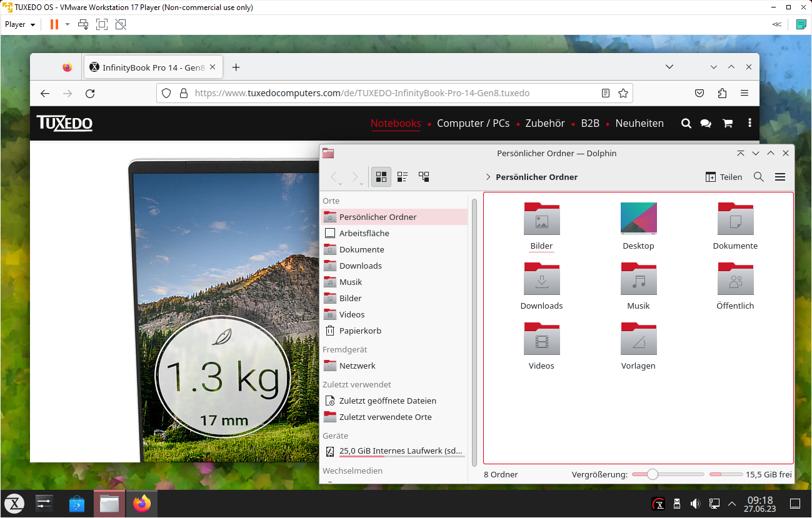The image size is (812, 518).
Task: Open Papierkorb in places sidebar
Action: 394,331
